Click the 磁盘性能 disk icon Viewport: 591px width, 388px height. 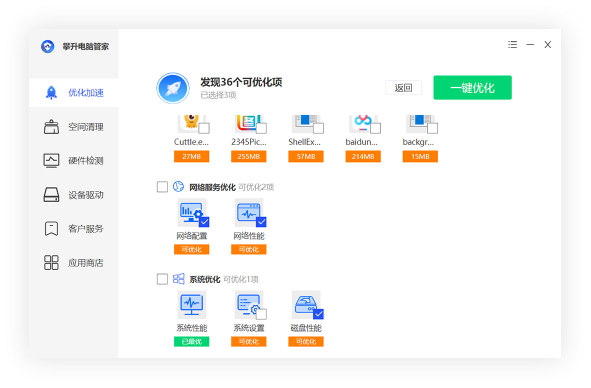click(x=306, y=305)
